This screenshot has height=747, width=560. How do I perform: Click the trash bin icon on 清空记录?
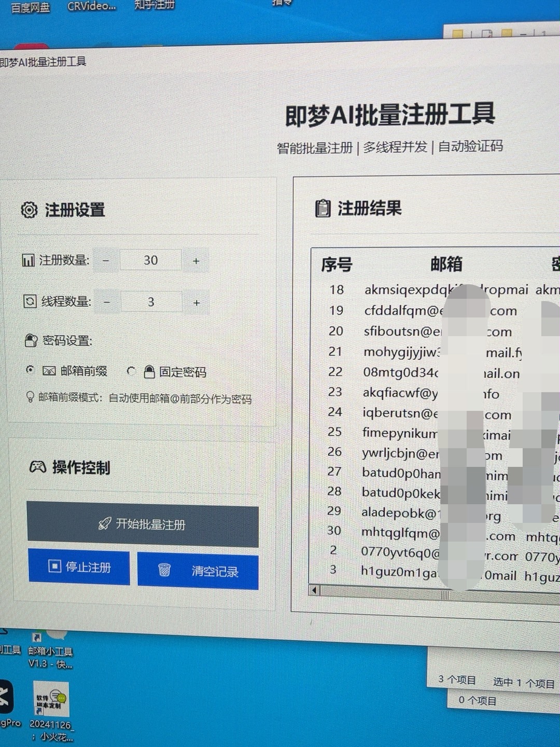(164, 570)
